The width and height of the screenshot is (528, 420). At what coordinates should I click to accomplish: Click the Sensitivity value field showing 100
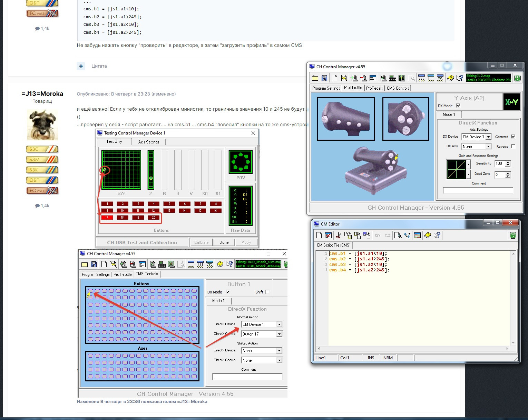(x=500, y=163)
